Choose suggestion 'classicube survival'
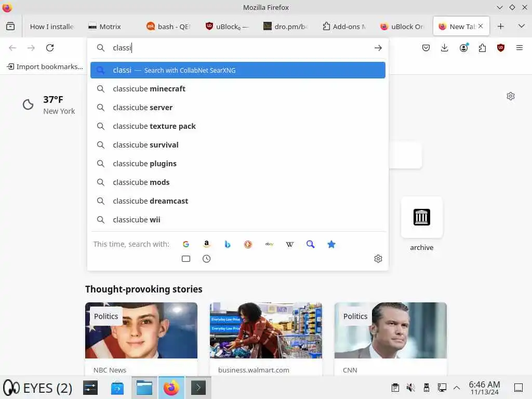 [238, 145]
